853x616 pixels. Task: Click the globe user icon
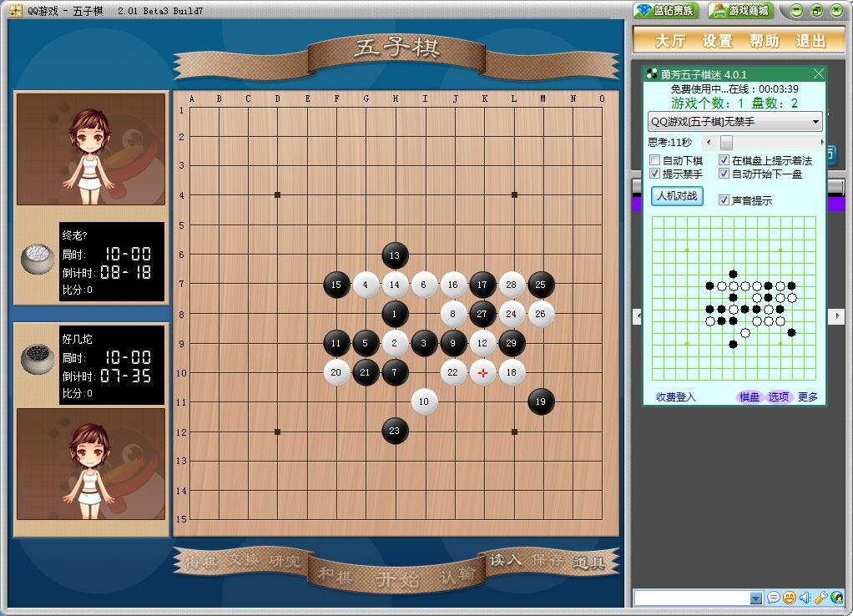point(836,598)
